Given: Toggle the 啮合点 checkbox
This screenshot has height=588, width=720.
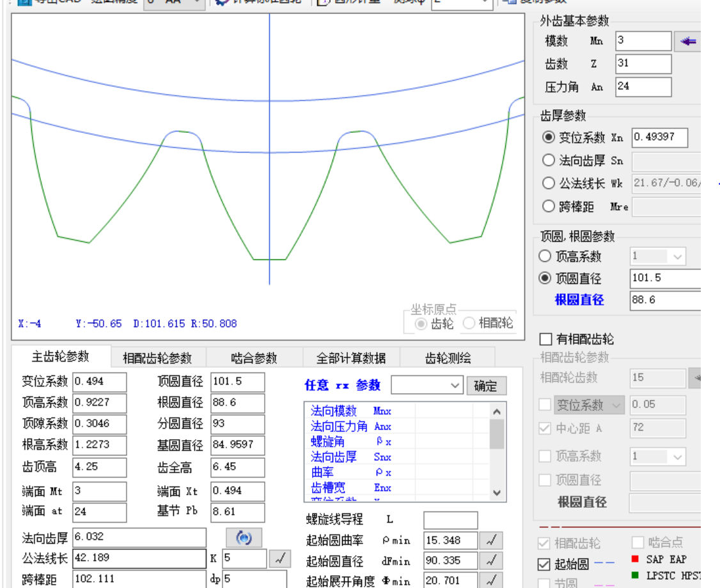Looking at the screenshot, I should point(638,543).
